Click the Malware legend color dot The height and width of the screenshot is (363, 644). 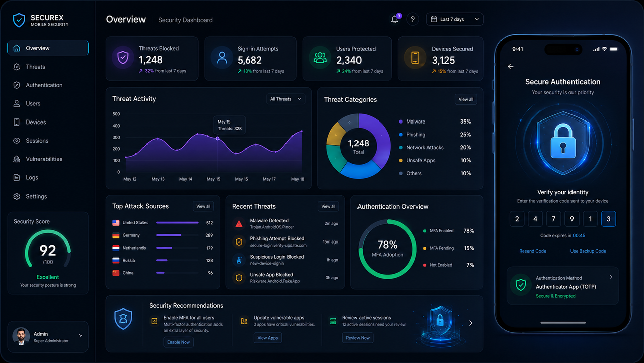click(x=401, y=122)
